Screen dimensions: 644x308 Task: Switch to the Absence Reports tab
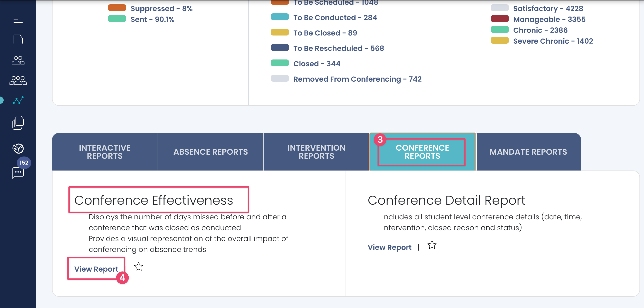211,152
